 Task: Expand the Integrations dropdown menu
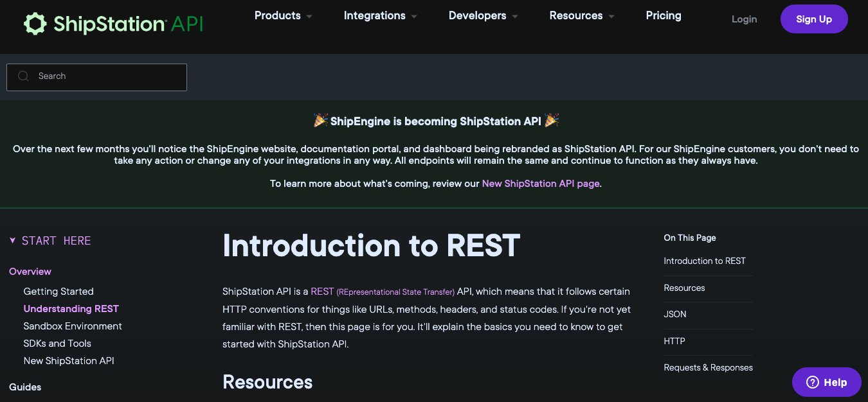[380, 16]
